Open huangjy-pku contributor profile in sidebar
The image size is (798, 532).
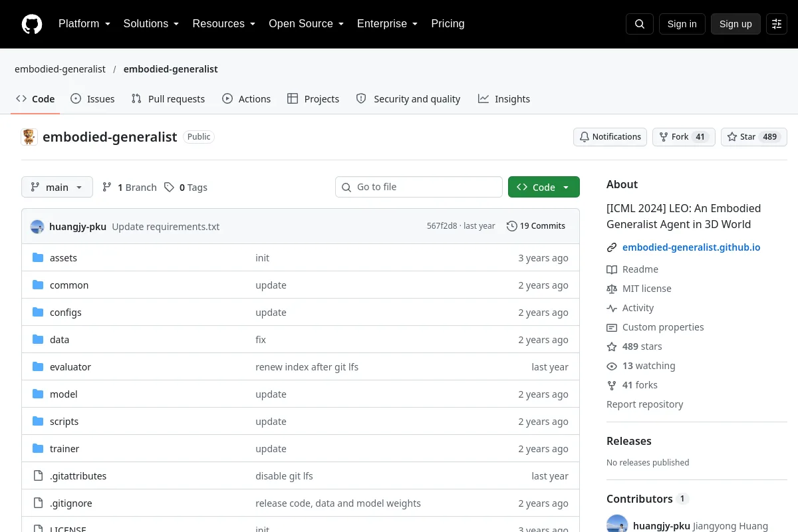[662, 526]
